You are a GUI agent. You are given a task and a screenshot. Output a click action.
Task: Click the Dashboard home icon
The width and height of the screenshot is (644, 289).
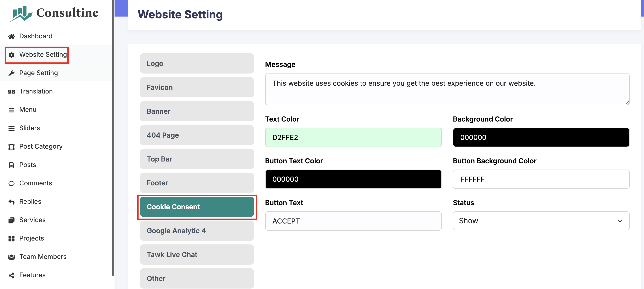pos(11,37)
